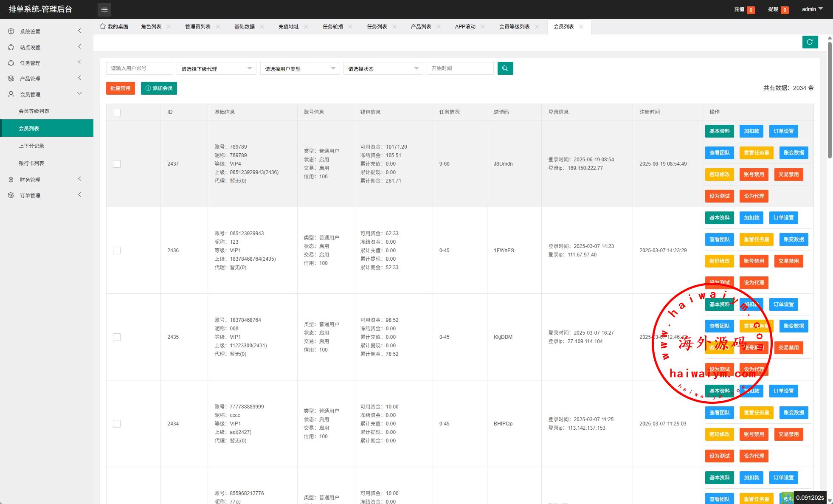Click the 批量禁用 button

[120, 88]
